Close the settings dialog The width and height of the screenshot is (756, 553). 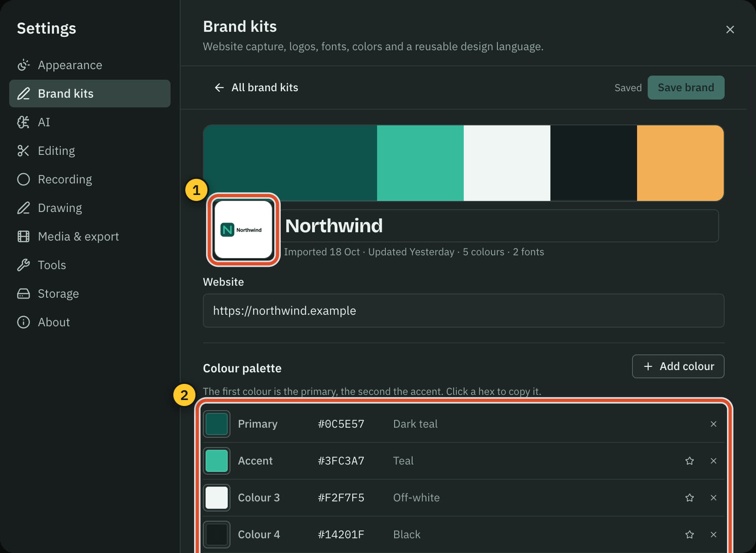click(730, 29)
